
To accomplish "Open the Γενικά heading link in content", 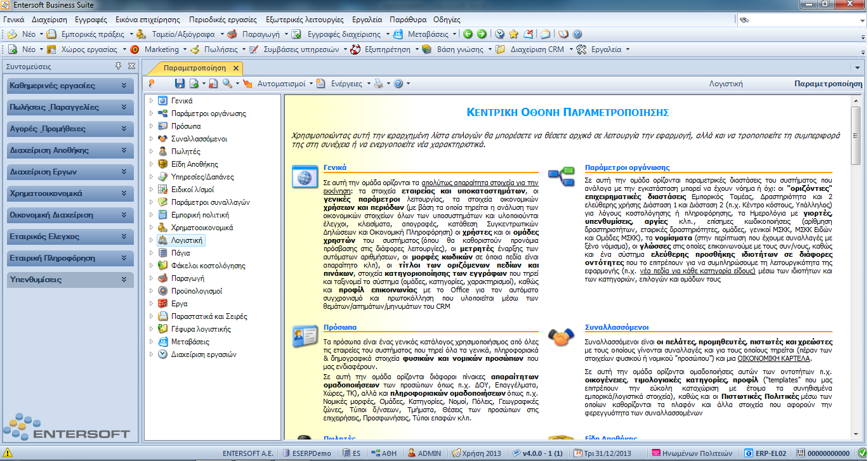I will [x=335, y=168].
